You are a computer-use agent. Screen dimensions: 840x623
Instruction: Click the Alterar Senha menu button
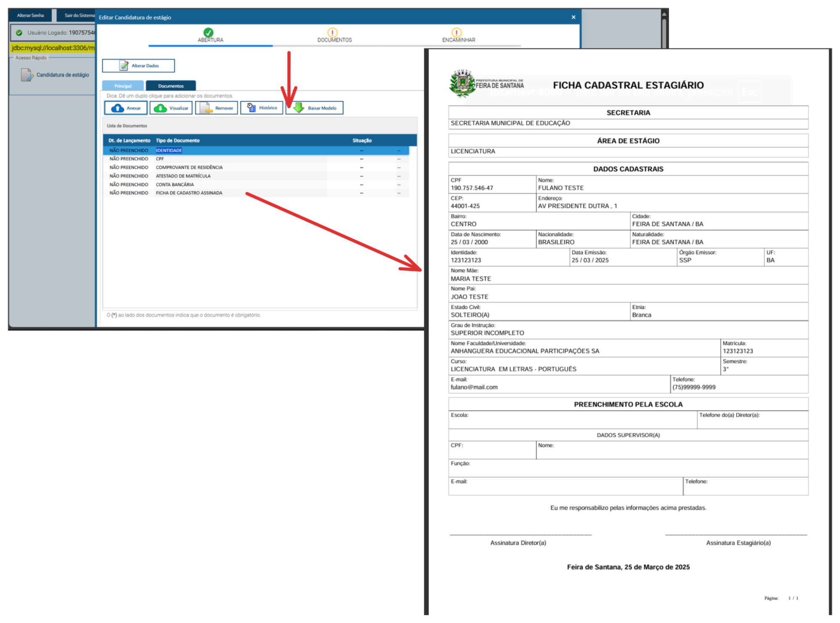[x=31, y=16]
